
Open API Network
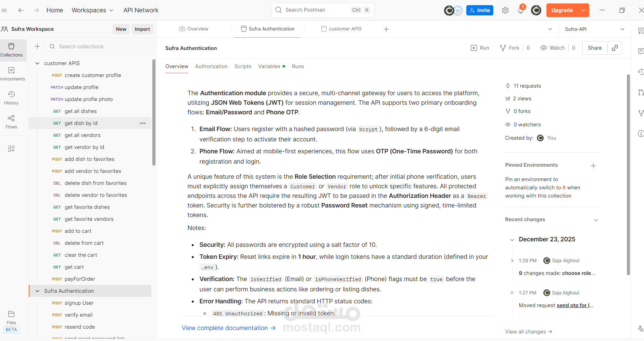click(141, 10)
